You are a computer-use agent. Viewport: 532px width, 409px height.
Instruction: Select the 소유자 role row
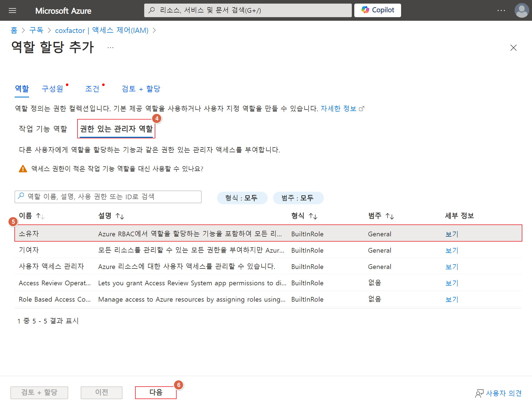[268, 234]
